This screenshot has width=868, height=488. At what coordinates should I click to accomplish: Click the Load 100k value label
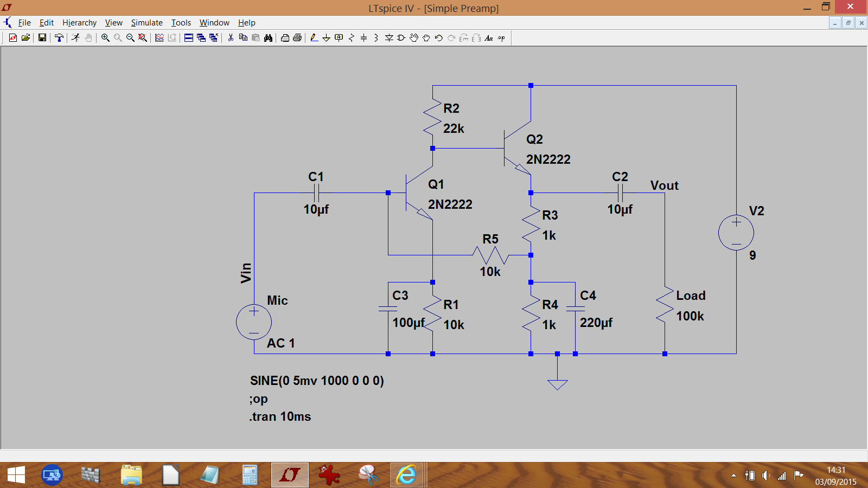pos(690,316)
